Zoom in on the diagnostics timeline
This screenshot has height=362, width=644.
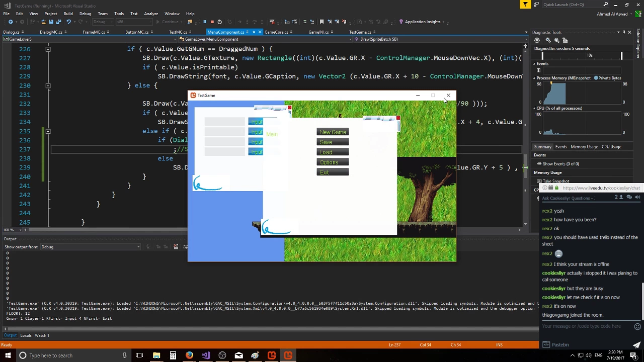tap(547, 40)
